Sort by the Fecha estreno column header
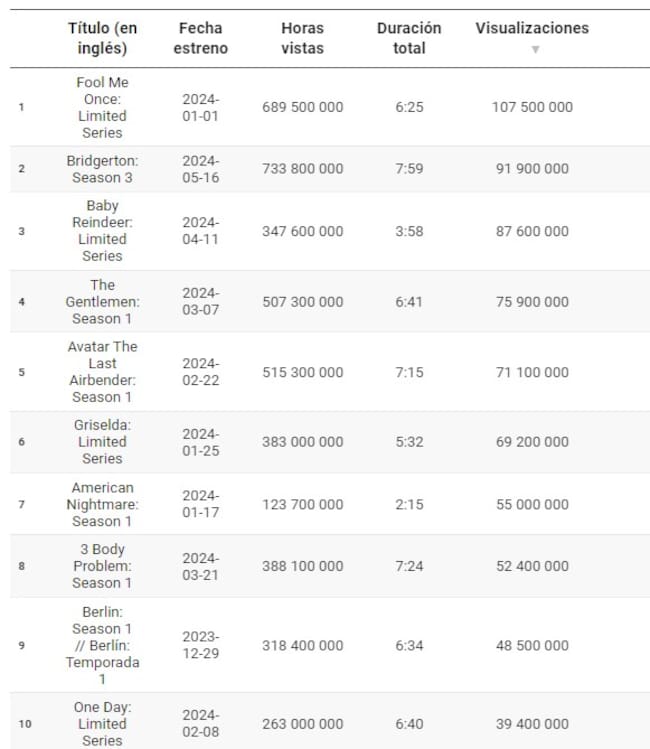 [x=203, y=38]
